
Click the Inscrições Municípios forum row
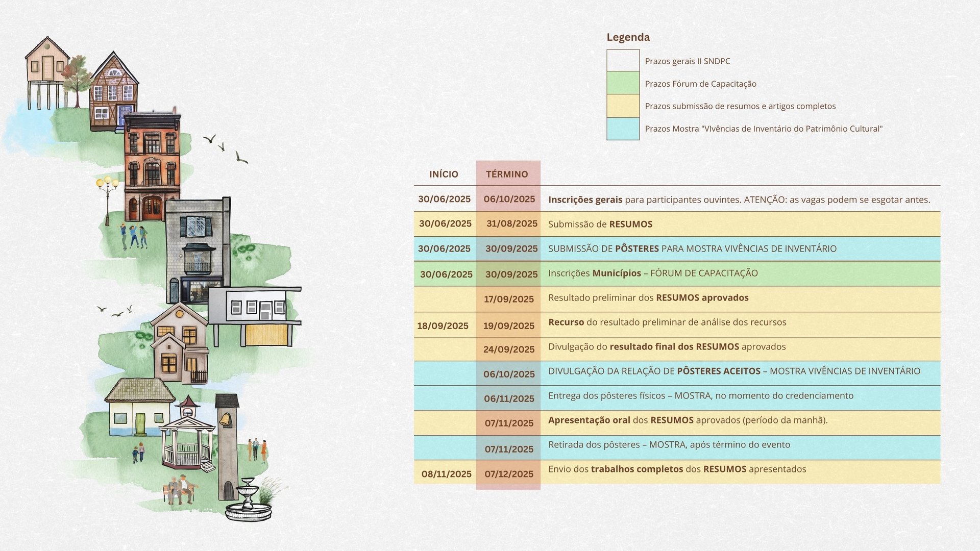click(652, 273)
